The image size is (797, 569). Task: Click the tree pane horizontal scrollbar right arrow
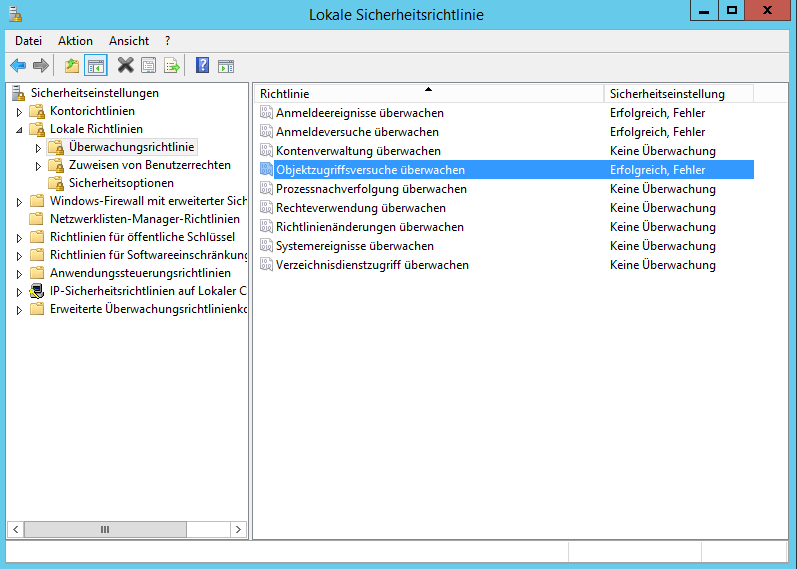[239, 529]
